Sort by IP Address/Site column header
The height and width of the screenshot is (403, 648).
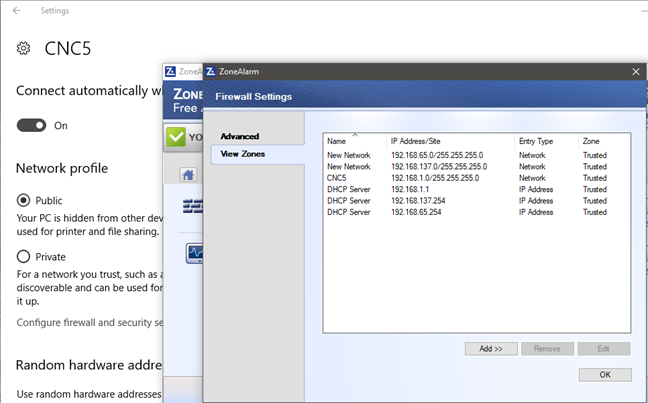coord(450,141)
